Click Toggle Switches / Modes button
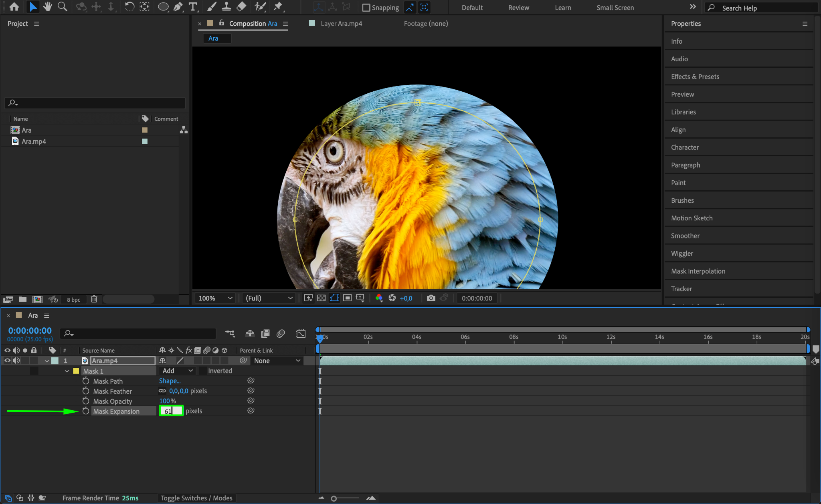 coord(196,498)
